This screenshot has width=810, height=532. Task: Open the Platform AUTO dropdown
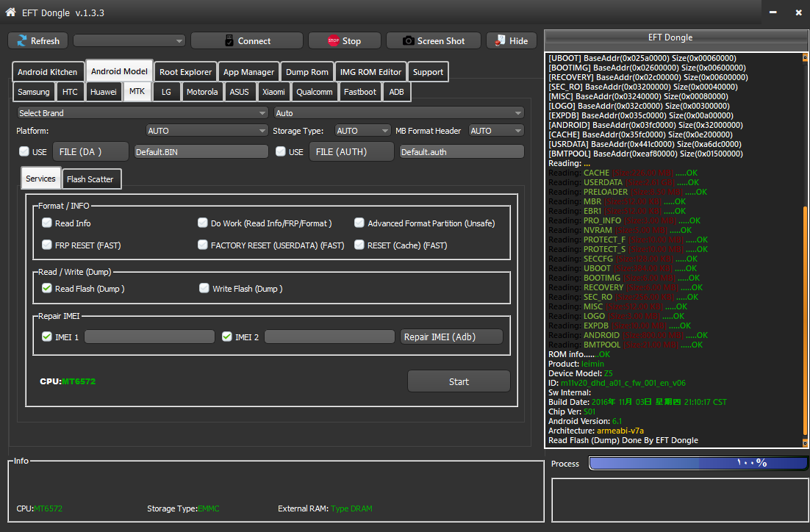(207, 131)
